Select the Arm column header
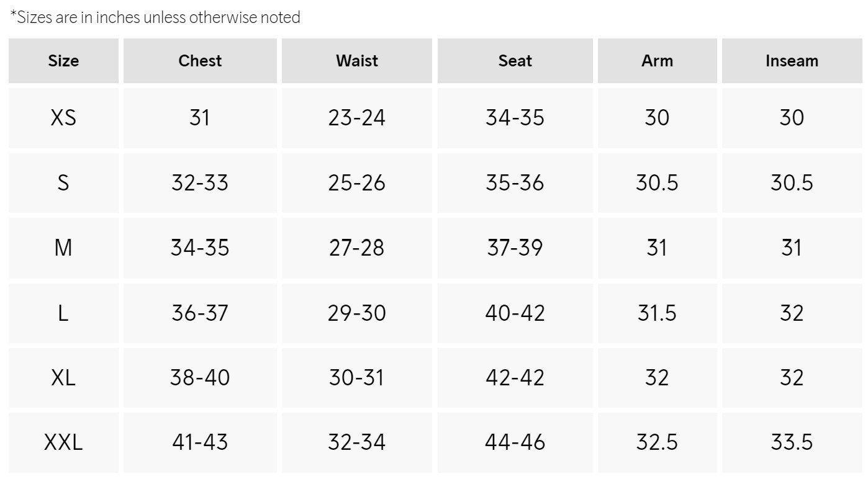 click(657, 61)
